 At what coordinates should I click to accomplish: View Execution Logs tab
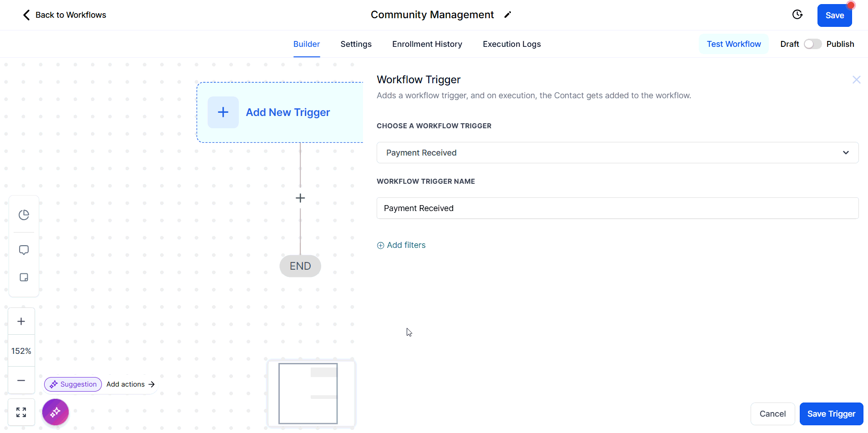point(512,44)
